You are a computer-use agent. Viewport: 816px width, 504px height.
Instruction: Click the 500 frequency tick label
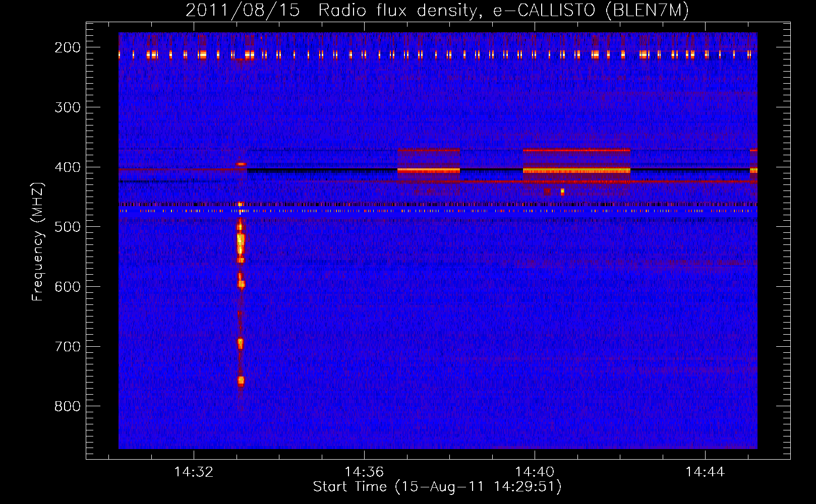(x=68, y=227)
